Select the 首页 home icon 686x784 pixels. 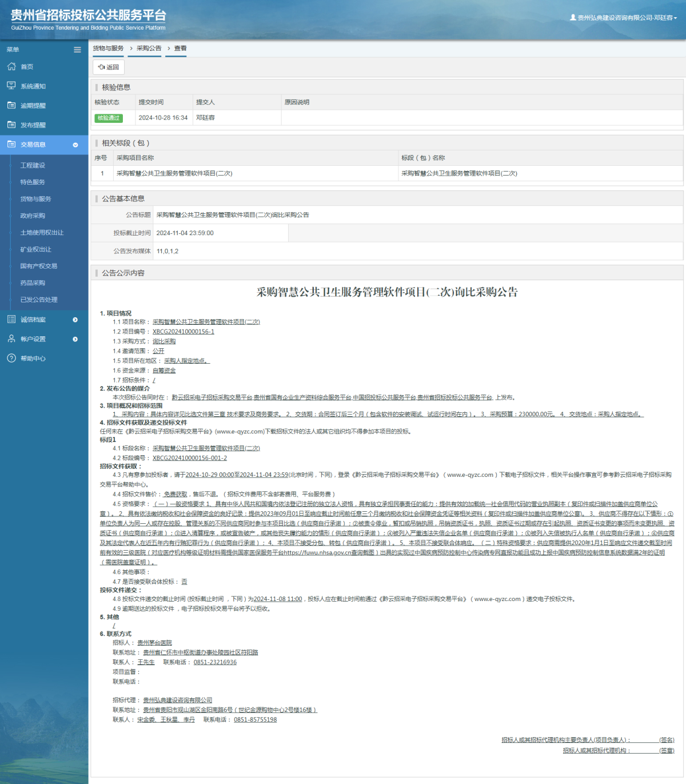point(11,66)
